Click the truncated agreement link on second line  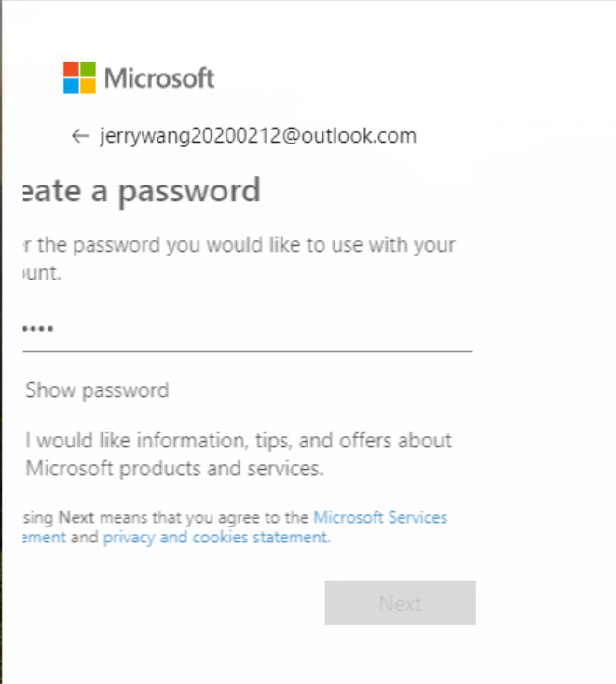(43, 538)
